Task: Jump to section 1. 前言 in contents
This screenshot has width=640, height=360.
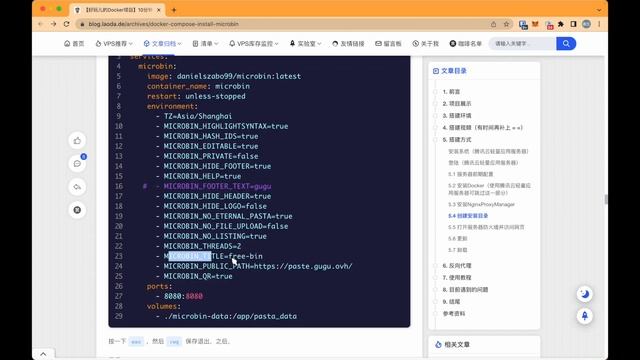Action: point(451,92)
